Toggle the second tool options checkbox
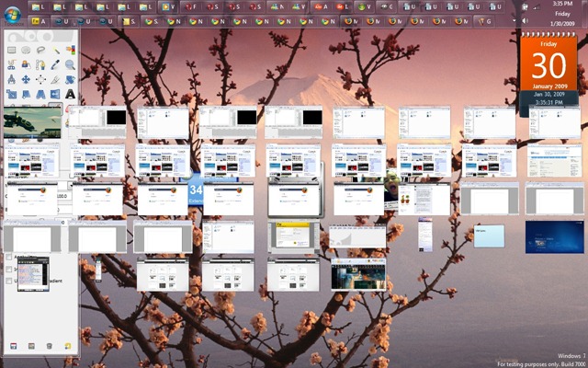This screenshot has width=588, height=368. 8,269
